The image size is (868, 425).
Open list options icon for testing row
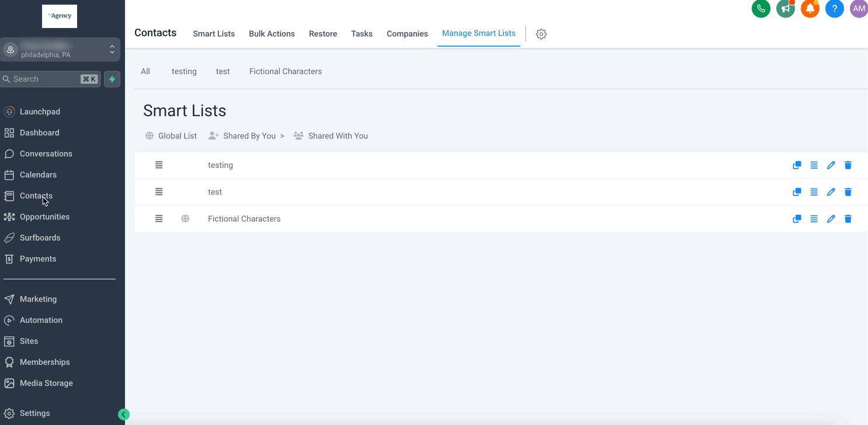tap(814, 165)
